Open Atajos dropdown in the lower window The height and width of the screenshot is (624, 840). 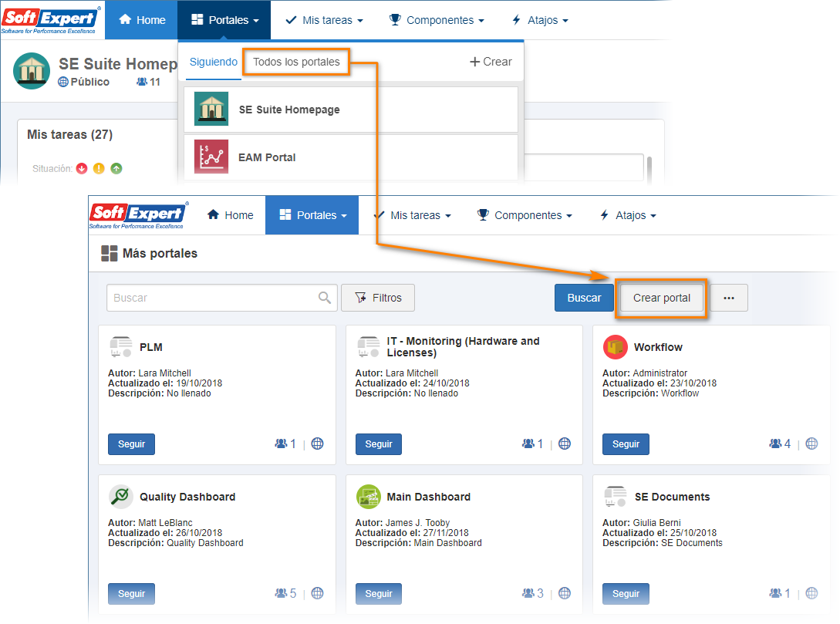click(x=628, y=215)
